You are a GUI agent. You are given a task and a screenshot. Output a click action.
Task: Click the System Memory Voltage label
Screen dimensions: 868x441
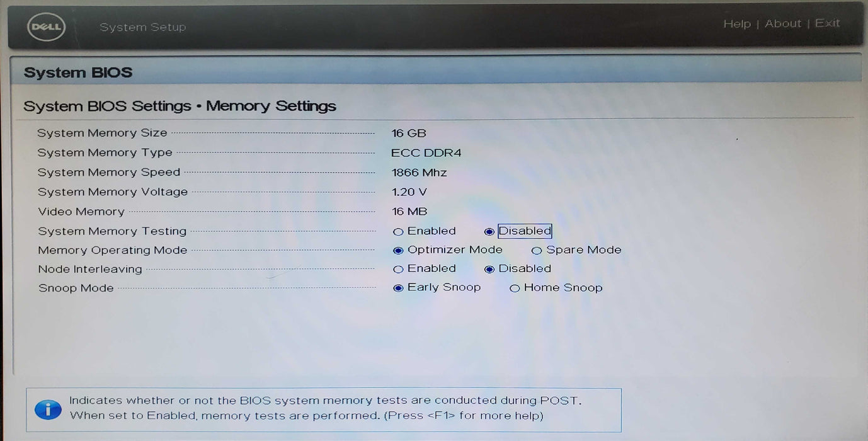[x=113, y=192]
